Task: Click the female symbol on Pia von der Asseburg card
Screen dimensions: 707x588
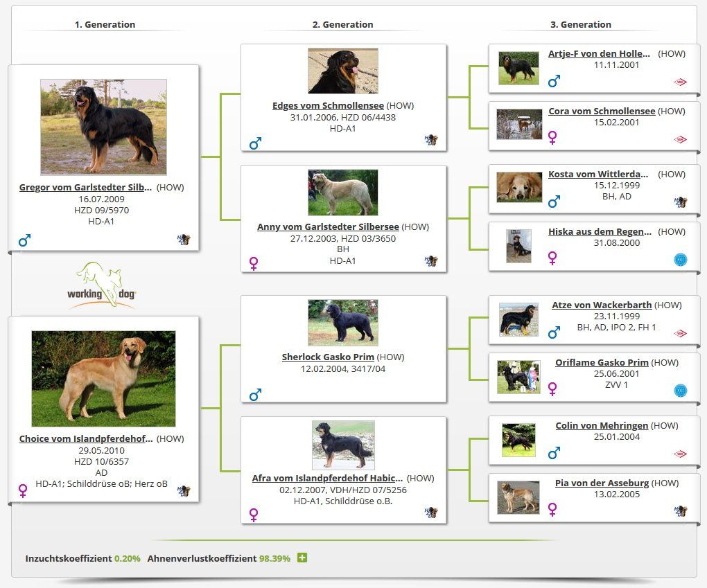Action: coord(552,509)
